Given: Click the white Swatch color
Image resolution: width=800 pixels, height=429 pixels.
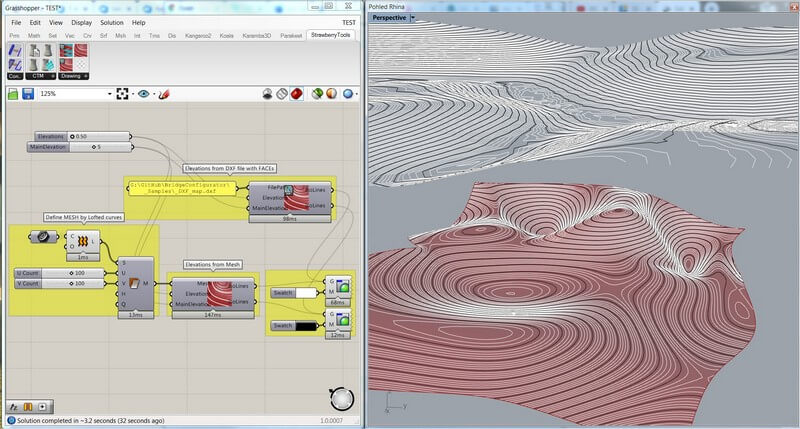Looking at the screenshot, I should [x=305, y=292].
